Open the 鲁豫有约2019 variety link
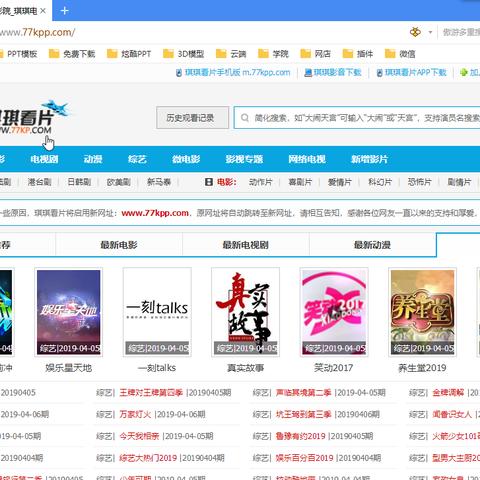Image resolution: width=480 pixels, height=480 pixels. [300, 436]
